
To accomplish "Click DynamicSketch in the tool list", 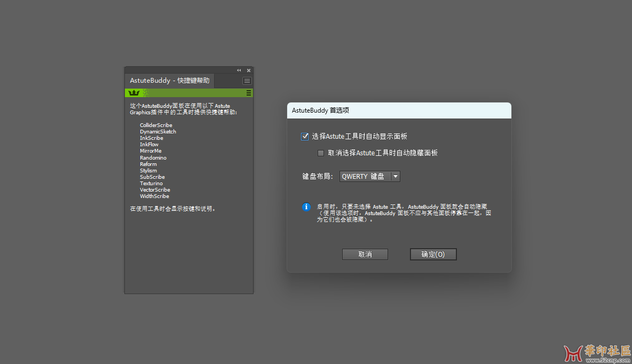I will pos(158,132).
